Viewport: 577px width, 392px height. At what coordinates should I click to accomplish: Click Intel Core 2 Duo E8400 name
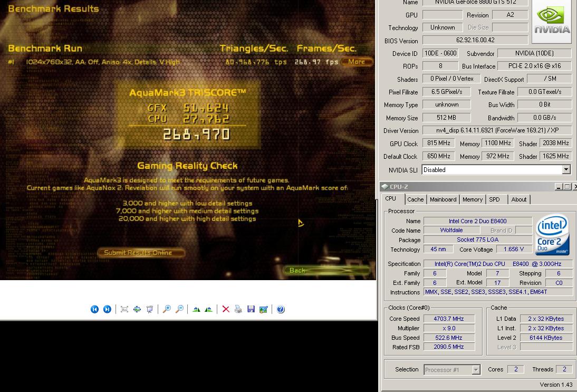[478, 221]
